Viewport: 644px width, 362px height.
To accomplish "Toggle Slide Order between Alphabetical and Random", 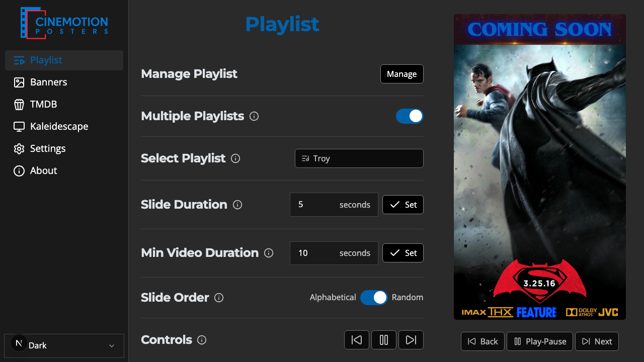I will coord(374,298).
